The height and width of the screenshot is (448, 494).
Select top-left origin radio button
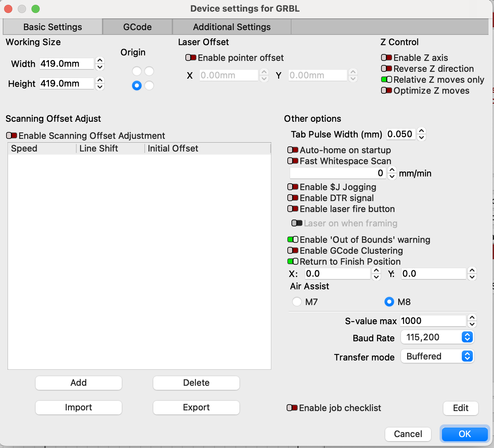[137, 71]
